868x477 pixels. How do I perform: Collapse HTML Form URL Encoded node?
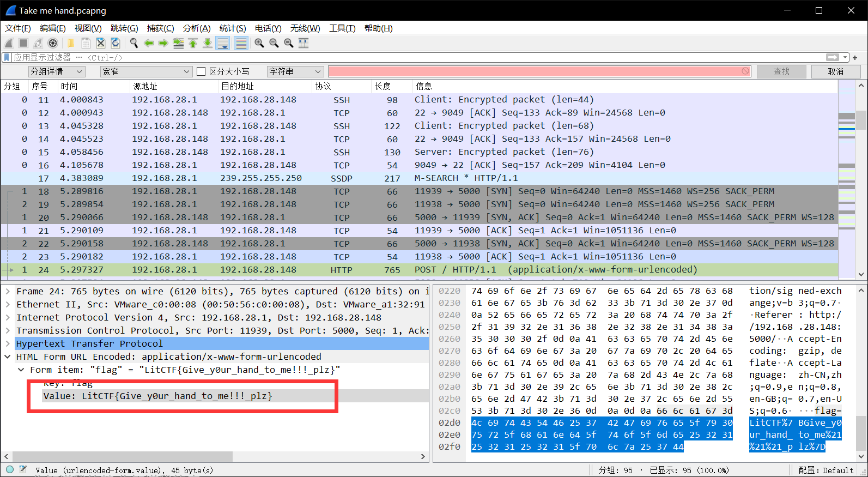(x=8, y=357)
